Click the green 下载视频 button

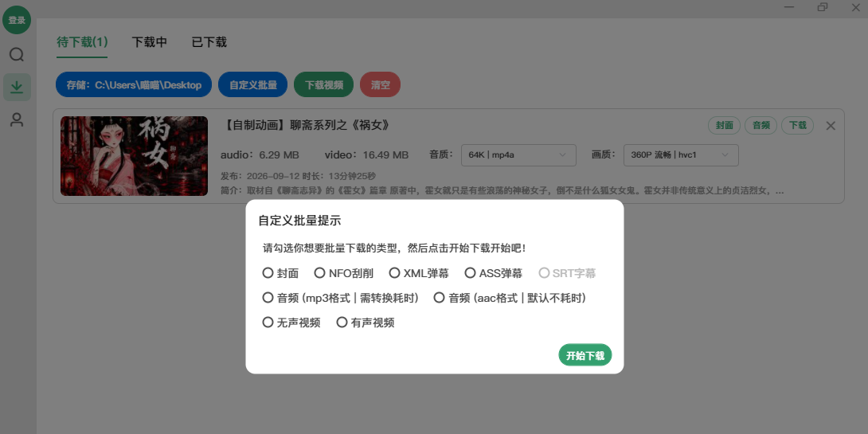point(324,84)
